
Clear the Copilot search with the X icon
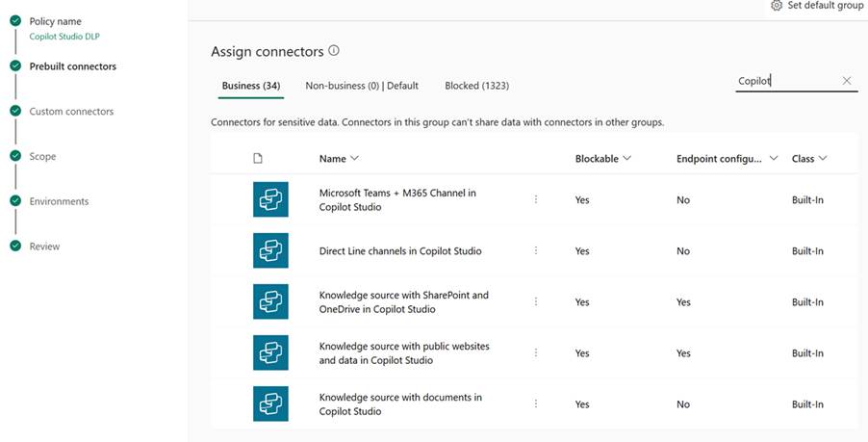pyautogui.click(x=847, y=81)
